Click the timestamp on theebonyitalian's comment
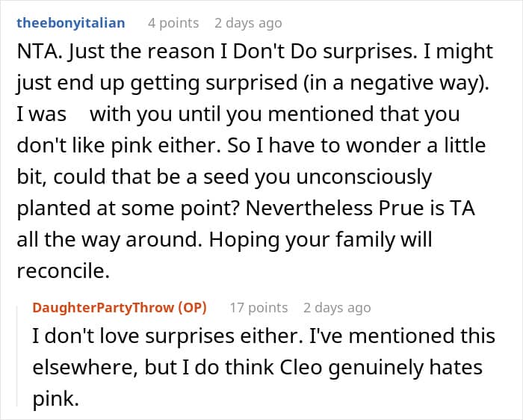Image resolution: width=523 pixels, height=420 pixels. pos(248,23)
